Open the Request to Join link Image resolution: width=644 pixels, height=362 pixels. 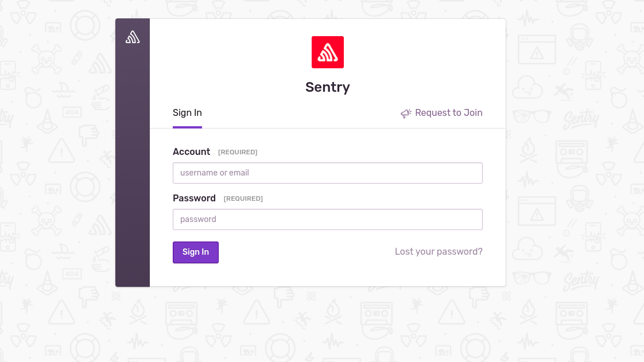coord(448,113)
